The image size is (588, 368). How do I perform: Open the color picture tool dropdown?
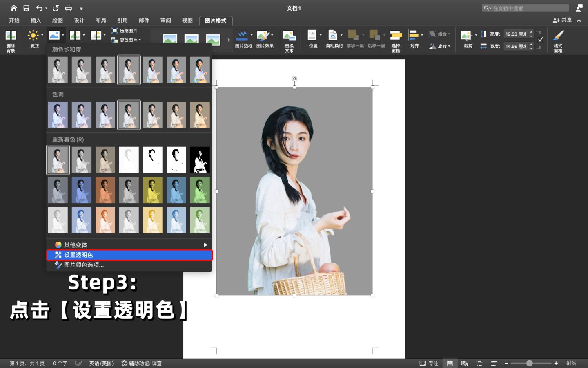tap(56, 35)
